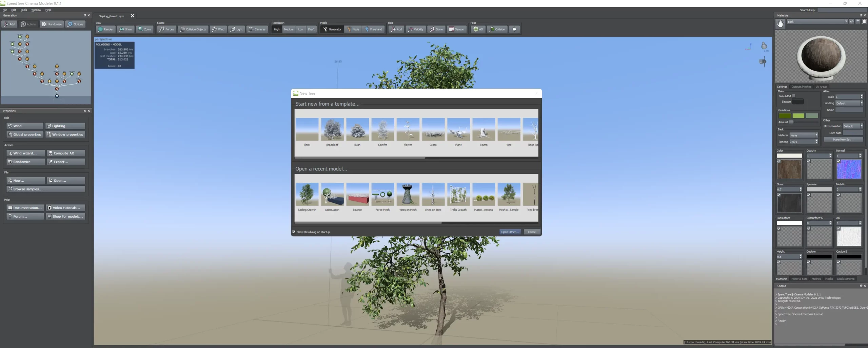Toggle the Specular map checkbox
This screenshot has width=868, height=348.
809,195
